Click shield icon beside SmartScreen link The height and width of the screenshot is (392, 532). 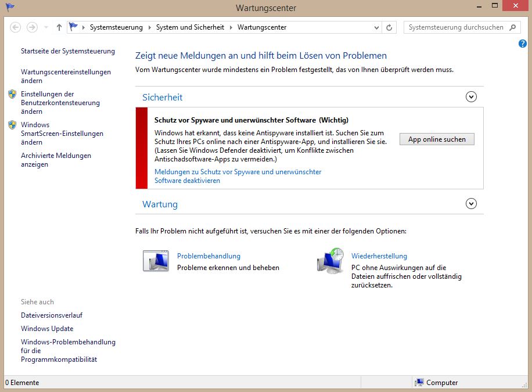click(12, 125)
